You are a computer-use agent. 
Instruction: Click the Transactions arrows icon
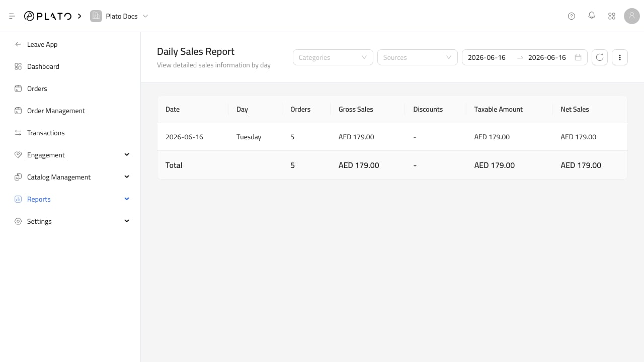(x=18, y=133)
